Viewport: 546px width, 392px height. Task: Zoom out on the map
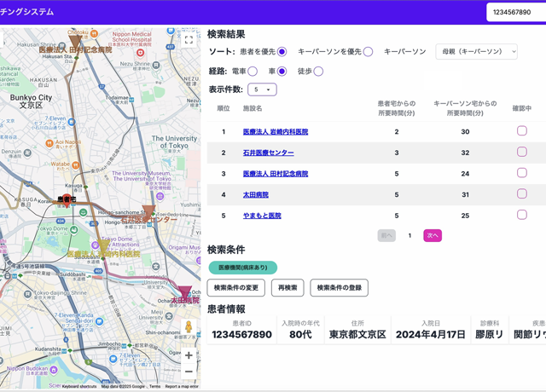(189, 372)
